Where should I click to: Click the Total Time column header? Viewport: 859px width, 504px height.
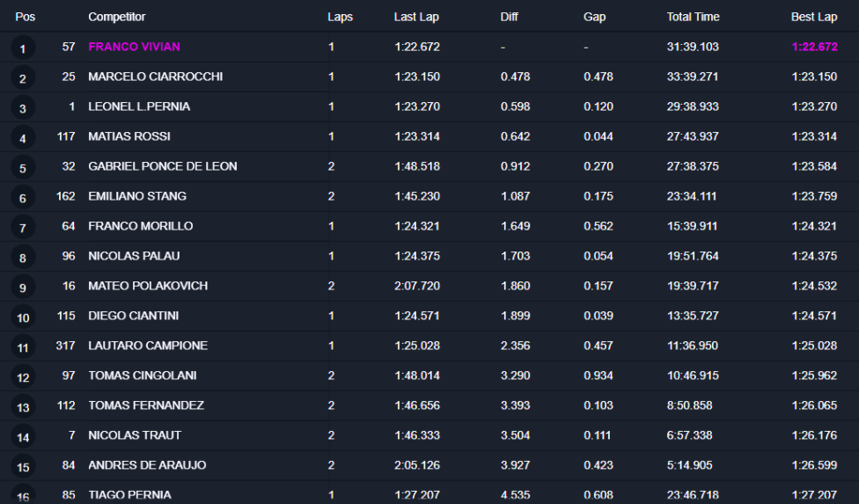click(x=693, y=17)
